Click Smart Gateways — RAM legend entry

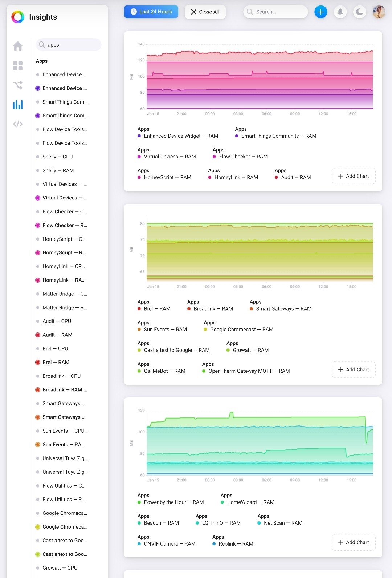(281, 309)
